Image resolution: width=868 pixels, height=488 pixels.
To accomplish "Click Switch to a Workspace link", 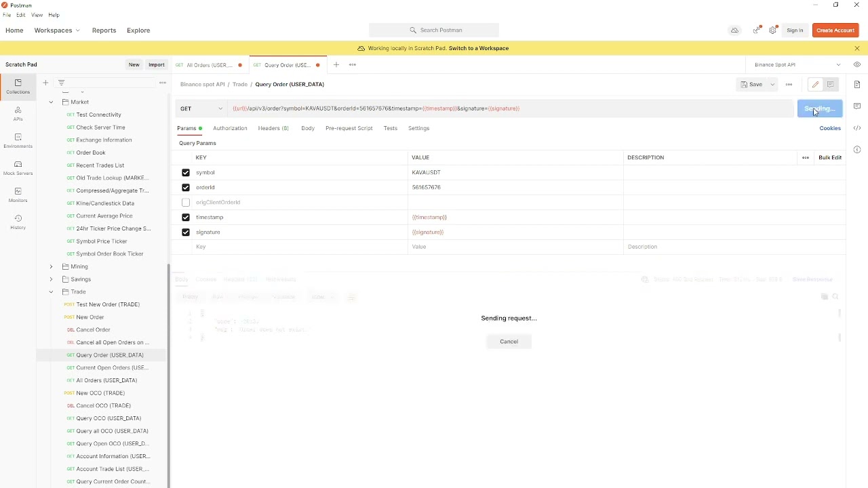I will pos(479,49).
